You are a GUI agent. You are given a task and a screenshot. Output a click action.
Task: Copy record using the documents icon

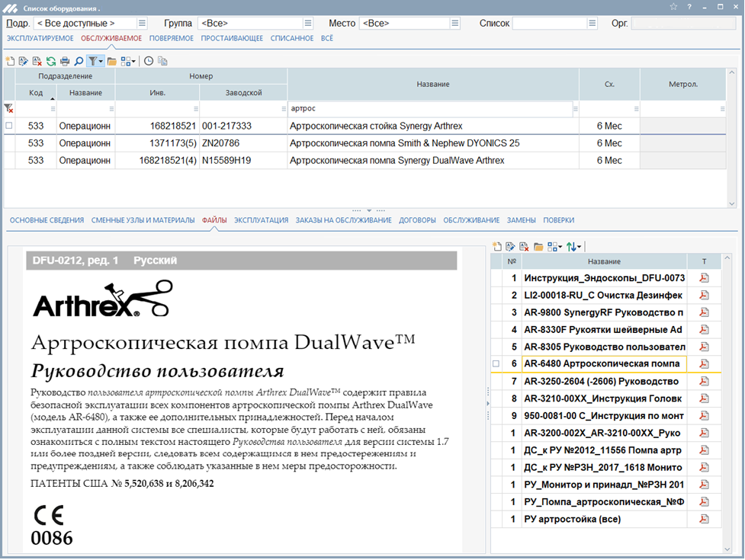point(162,61)
